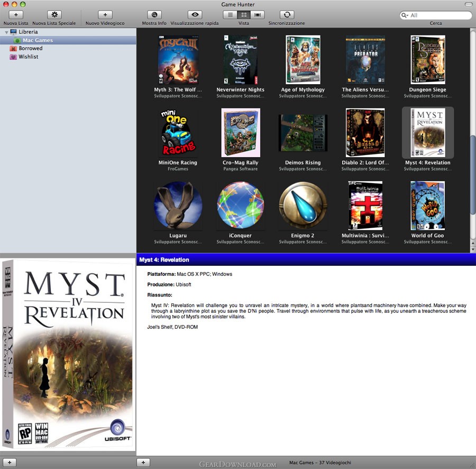Click the "Pangea Software" developer label

coord(241,169)
